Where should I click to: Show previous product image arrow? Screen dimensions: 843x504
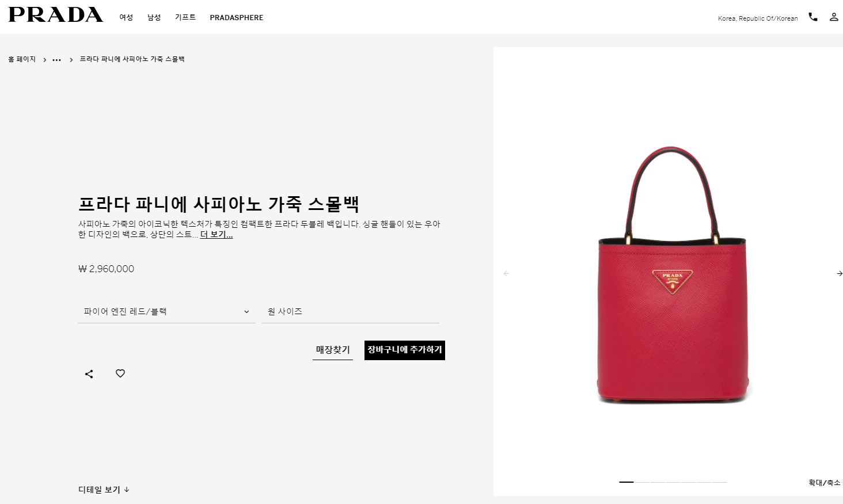pos(507,274)
